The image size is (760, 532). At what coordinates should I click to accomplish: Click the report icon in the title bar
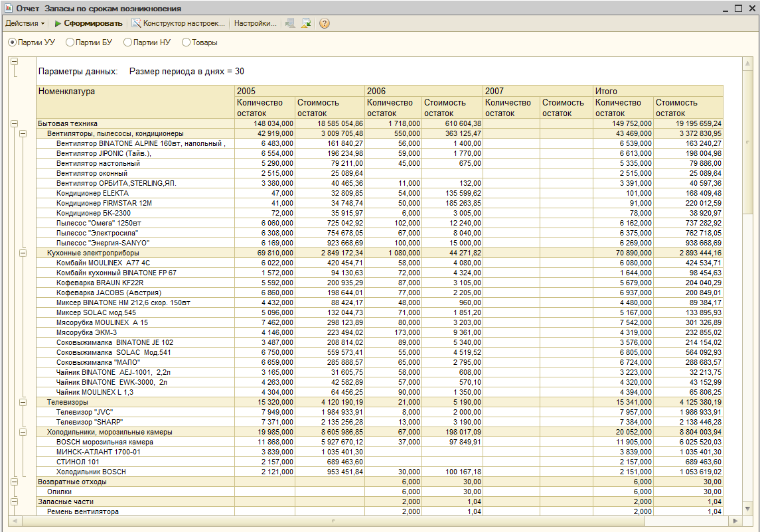[8, 8]
